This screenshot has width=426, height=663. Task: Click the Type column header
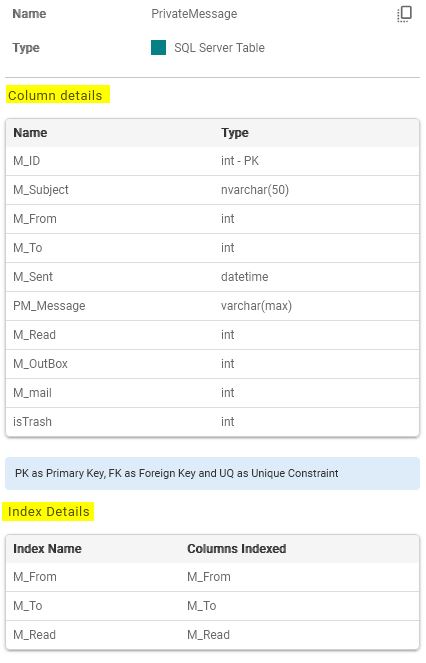235,133
